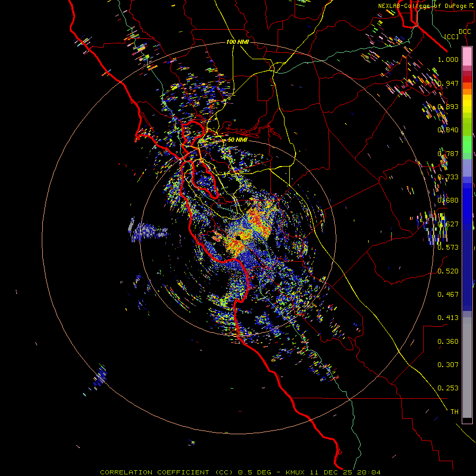Pick the gray color bar segment
The width and height of the screenshot is (476, 476).
pyautogui.click(x=467, y=368)
